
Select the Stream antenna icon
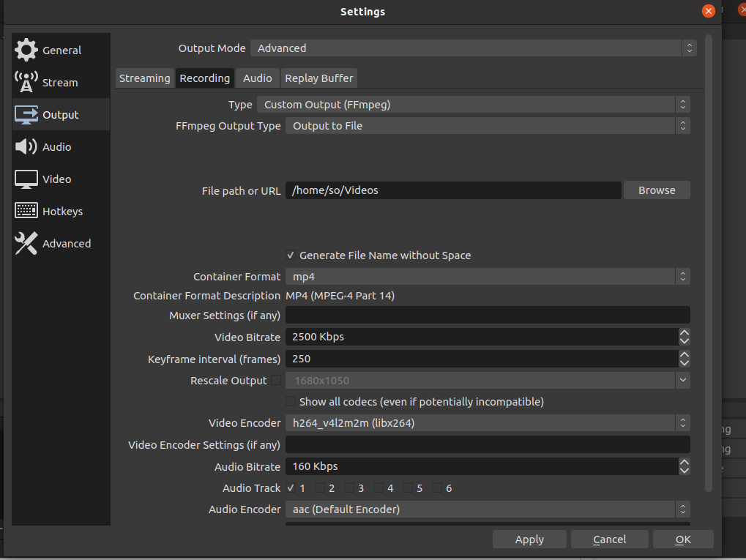(x=26, y=82)
